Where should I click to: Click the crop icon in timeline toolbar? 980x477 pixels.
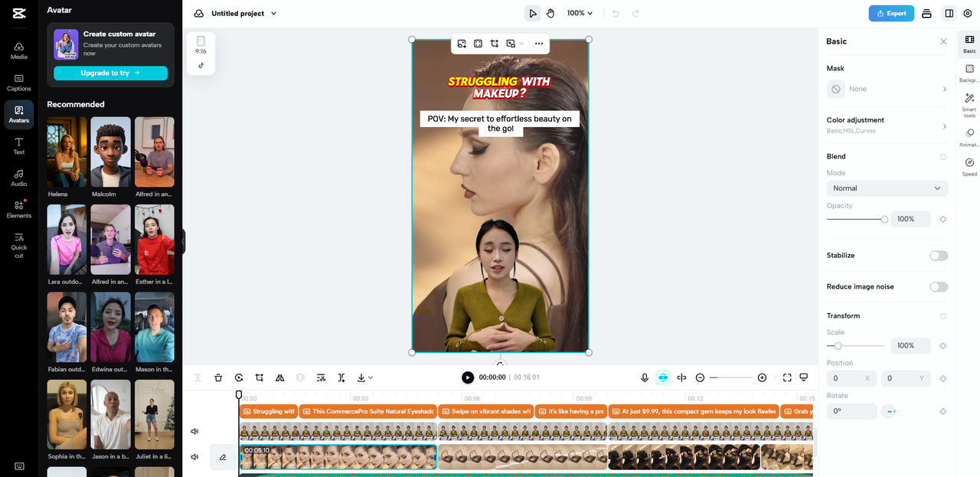pos(260,377)
